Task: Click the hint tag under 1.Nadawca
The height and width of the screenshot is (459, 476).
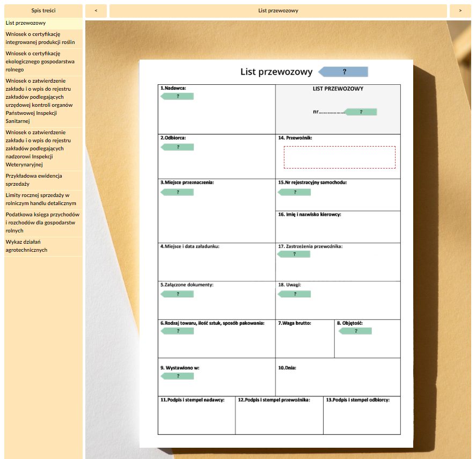Action: 177,96
